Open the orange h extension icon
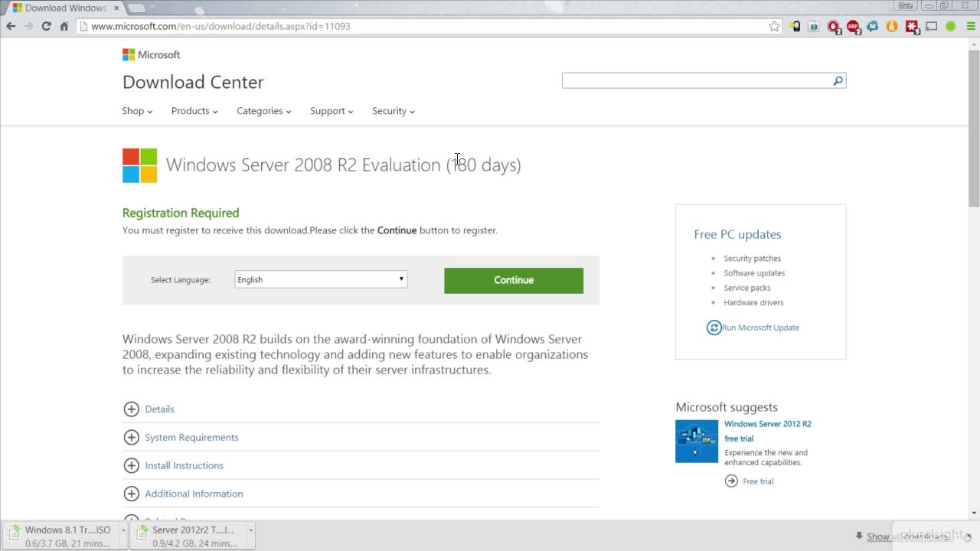Screen dimensions: 980x551 (892, 26)
